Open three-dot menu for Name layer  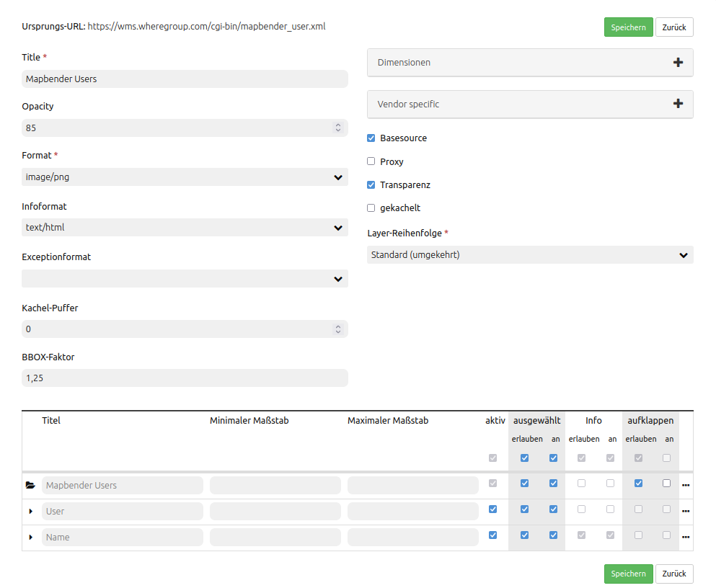686,537
